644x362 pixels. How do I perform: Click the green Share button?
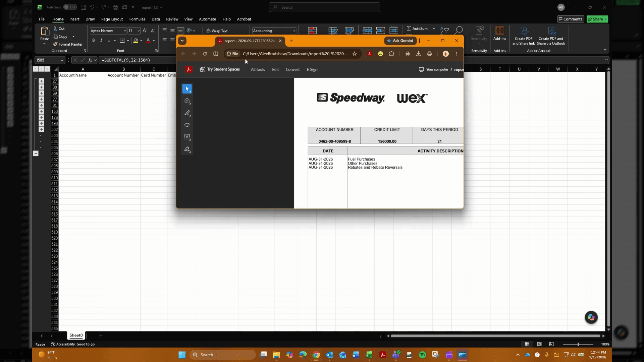point(597,19)
